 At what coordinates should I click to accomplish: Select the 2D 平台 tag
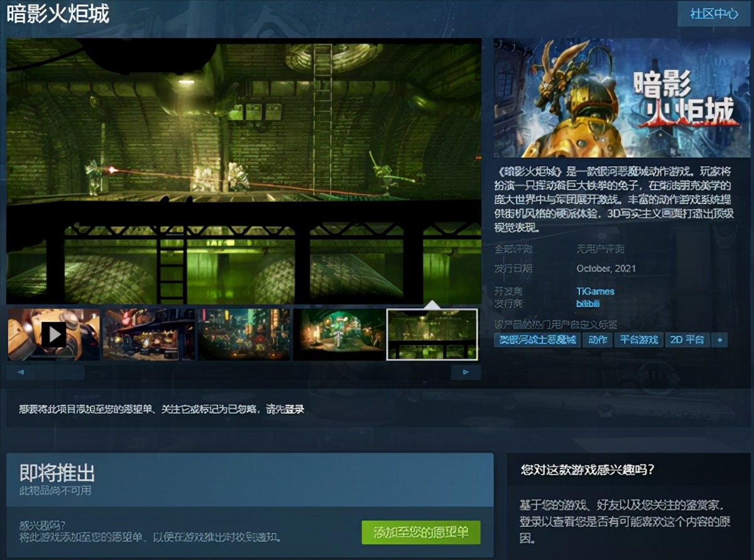pos(687,340)
